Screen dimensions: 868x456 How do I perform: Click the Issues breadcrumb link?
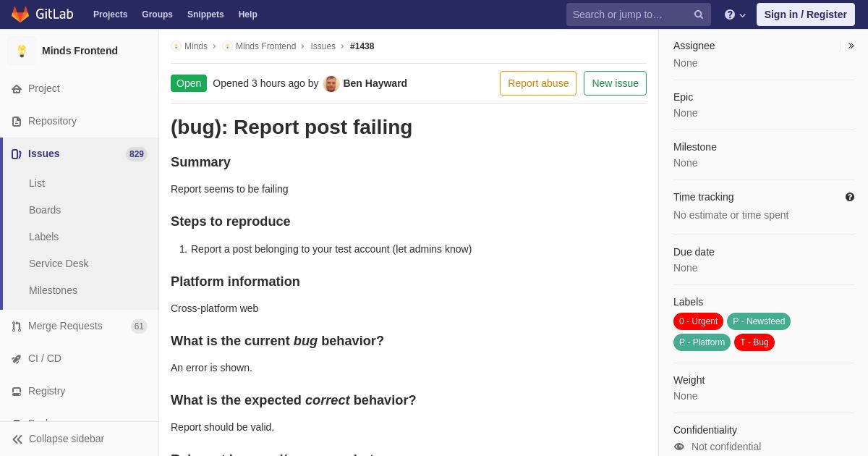click(323, 46)
